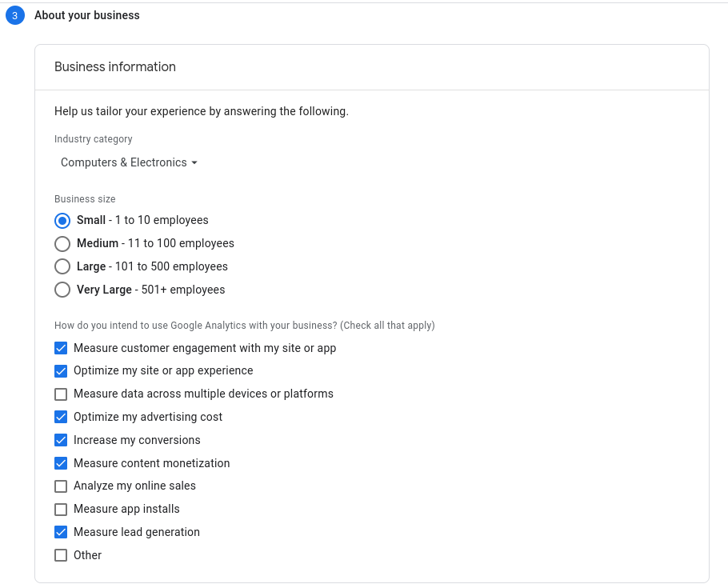Uncheck Measure customer engagement with my site

tap(61, 348)
